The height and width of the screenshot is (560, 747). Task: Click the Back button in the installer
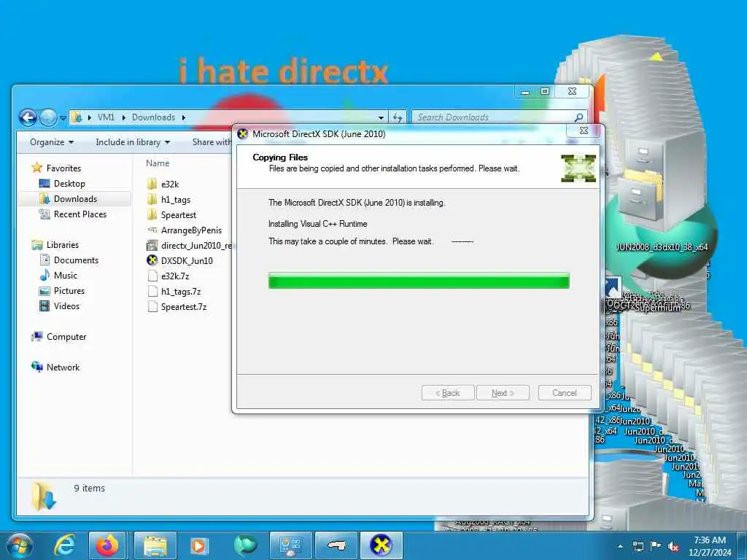click(448, 393)
